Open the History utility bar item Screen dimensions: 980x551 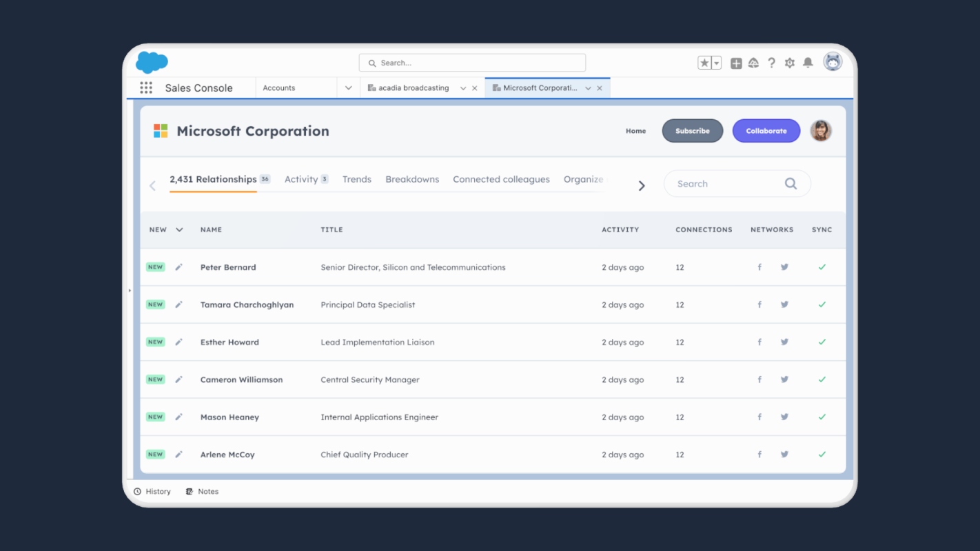pos(152,492)
